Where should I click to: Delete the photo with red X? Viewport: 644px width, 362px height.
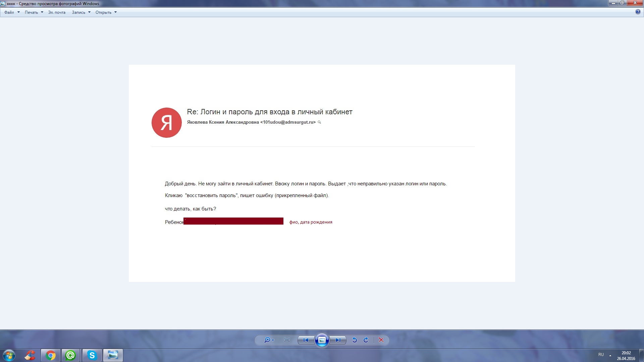point(381,340)
